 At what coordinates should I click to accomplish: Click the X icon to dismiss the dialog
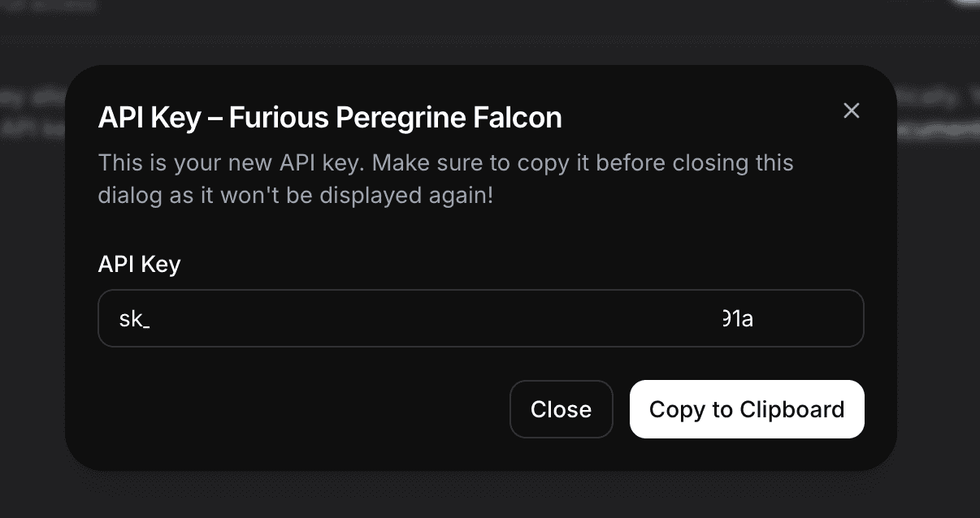[851, 110]
